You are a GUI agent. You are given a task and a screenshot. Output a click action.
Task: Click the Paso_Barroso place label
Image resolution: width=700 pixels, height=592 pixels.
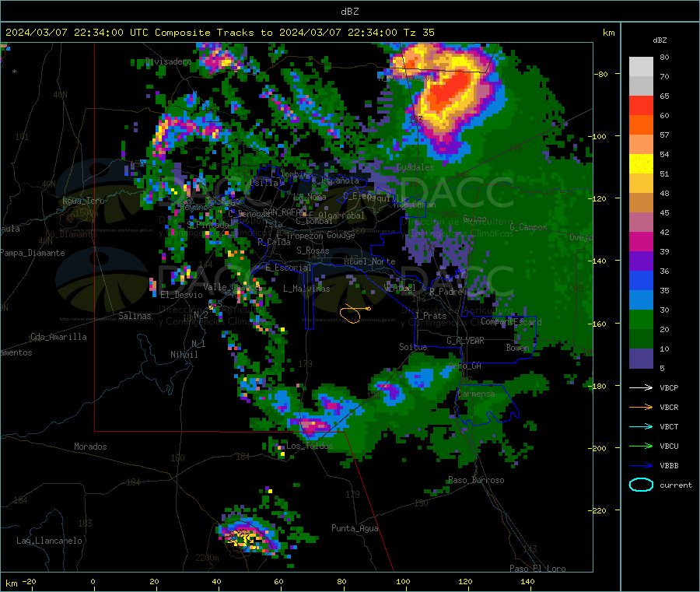click(x=476, y=480)
